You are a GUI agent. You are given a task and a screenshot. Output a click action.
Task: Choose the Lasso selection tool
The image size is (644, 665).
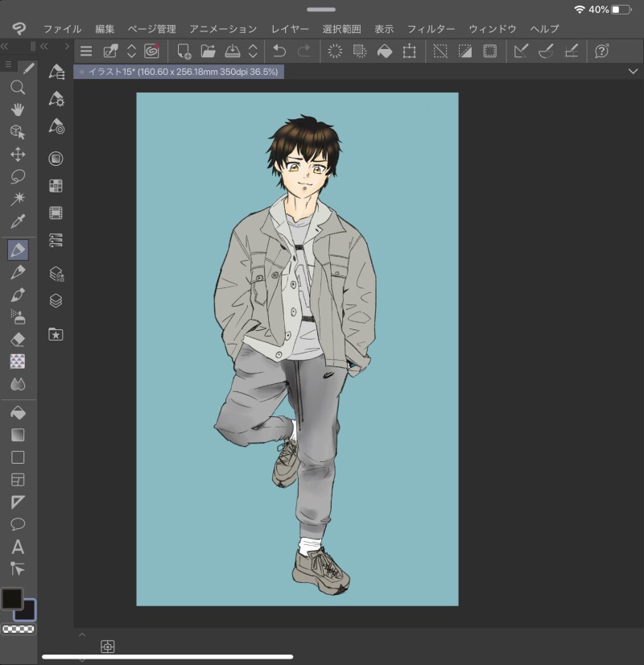point(18,176)
